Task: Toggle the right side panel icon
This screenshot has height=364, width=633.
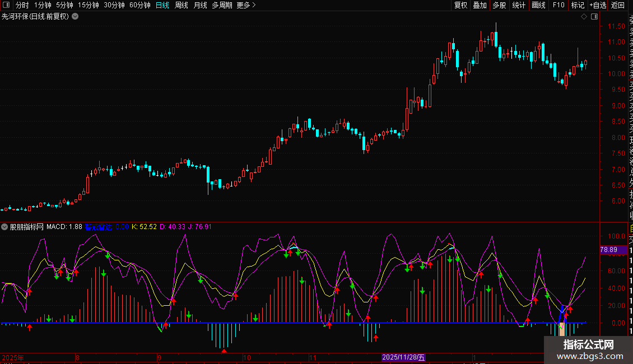Action: (x=593, y=16)
